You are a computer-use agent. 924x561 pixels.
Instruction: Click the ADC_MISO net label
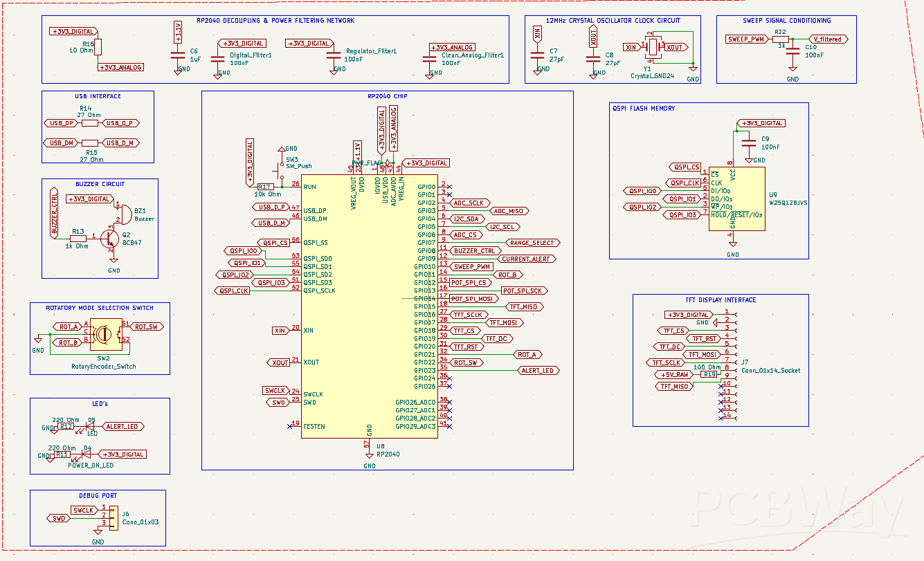coord(509,211)
